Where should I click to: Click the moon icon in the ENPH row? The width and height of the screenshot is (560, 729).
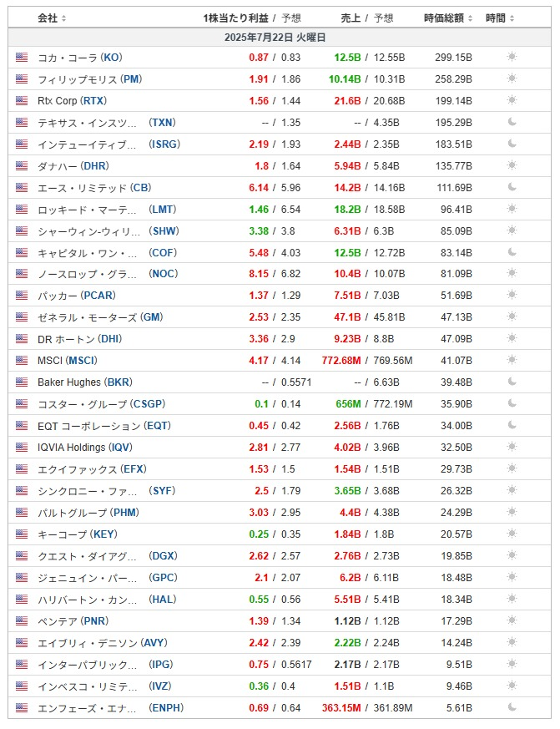512,706
